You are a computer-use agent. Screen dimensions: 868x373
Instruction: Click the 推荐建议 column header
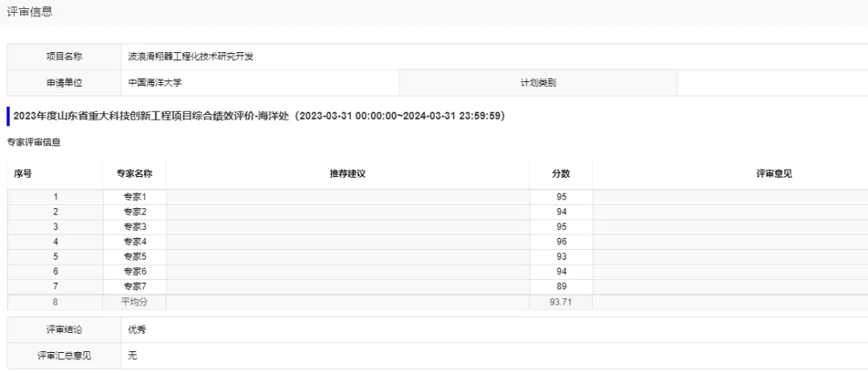pyautogui.click(x=347, y=174)
